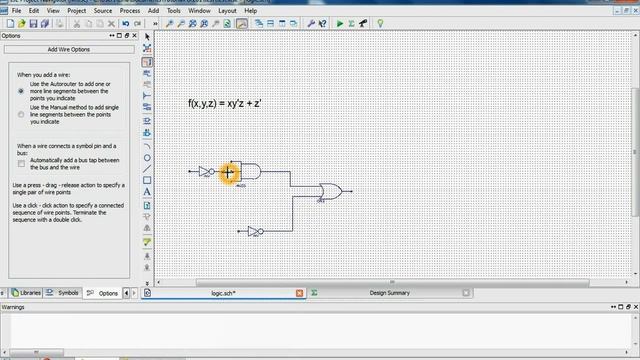Click the light bulb tips icon
640x360 pixels.
380,24
